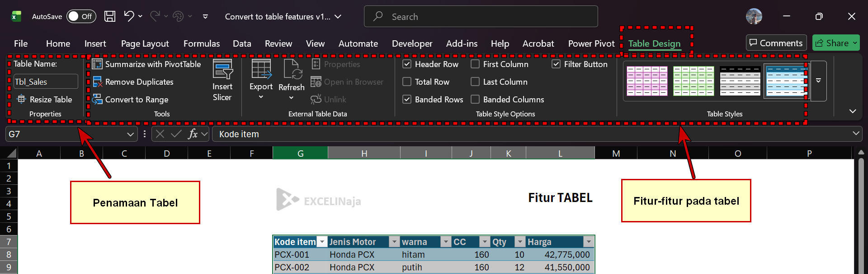Open Insert Function fx icon
Image resolution: width=868 pixels, height=274 pixels.
pos(193,134)
